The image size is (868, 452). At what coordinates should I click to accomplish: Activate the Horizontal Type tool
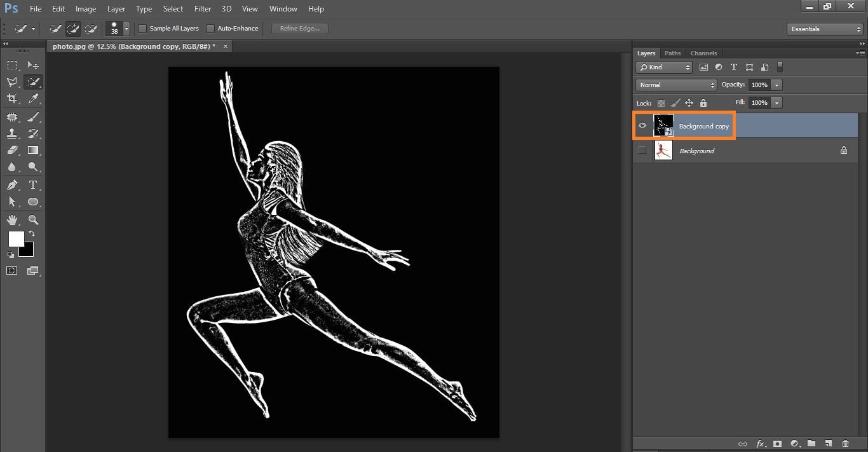[x=33, y=185]
